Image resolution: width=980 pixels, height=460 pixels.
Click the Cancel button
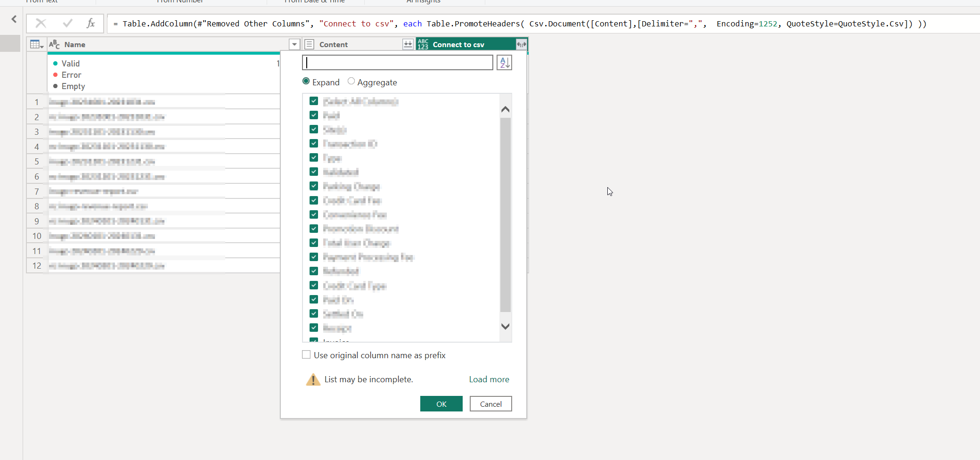click(x=490, y=404)
